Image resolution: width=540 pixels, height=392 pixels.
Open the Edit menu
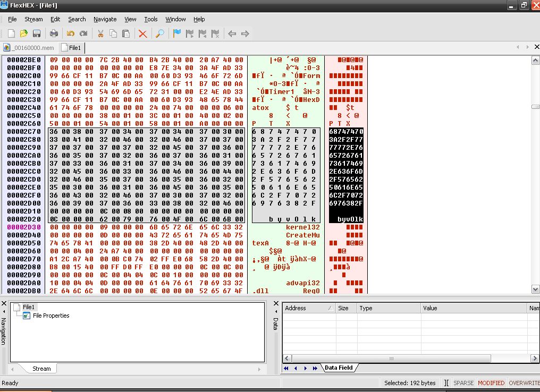click(55, 19)
